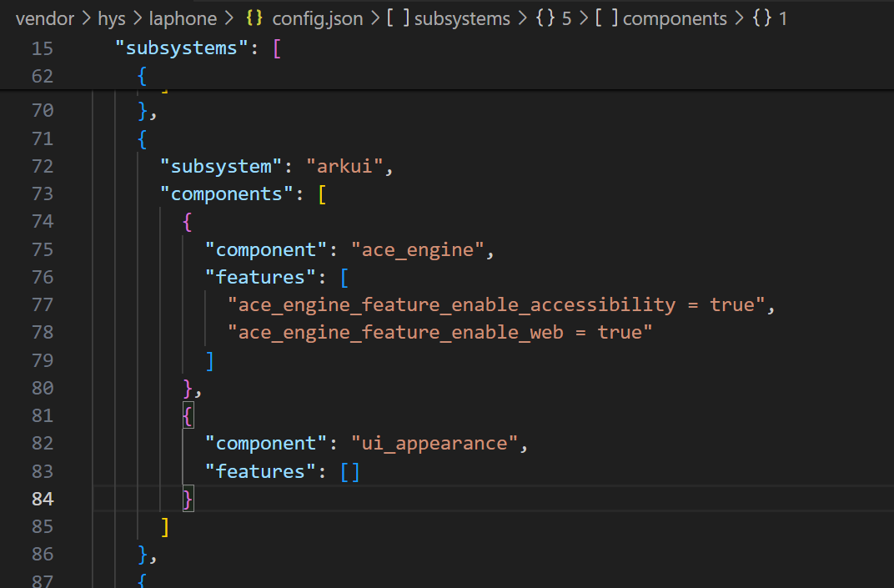
Task: Click "features" key on line 76
Action: pos(260,277)
